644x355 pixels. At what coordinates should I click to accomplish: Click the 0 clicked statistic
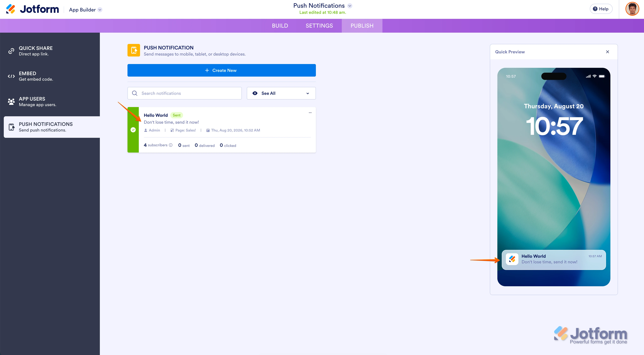click(x=228, y=145)
